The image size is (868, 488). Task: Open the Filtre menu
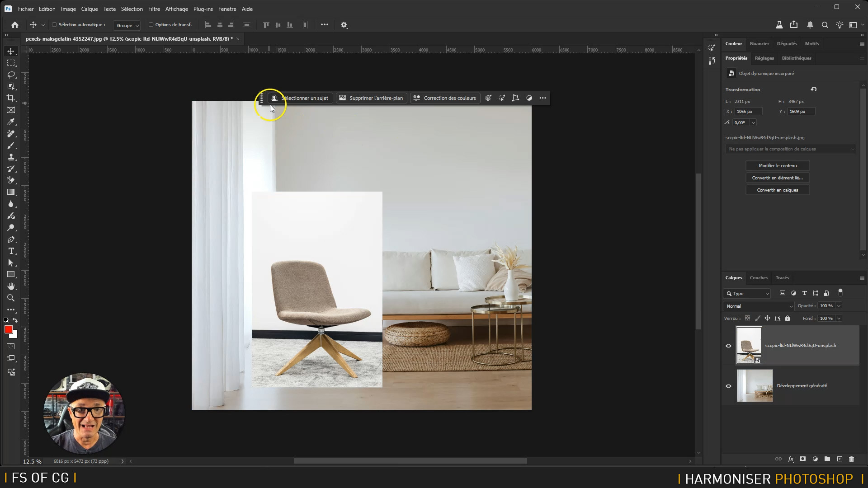[154, 9]
